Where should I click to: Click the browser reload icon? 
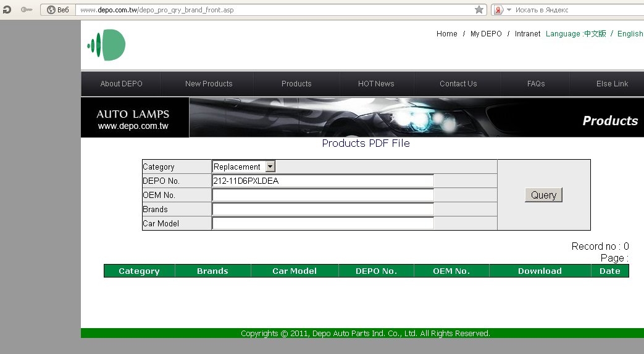[x=7, y=9]
